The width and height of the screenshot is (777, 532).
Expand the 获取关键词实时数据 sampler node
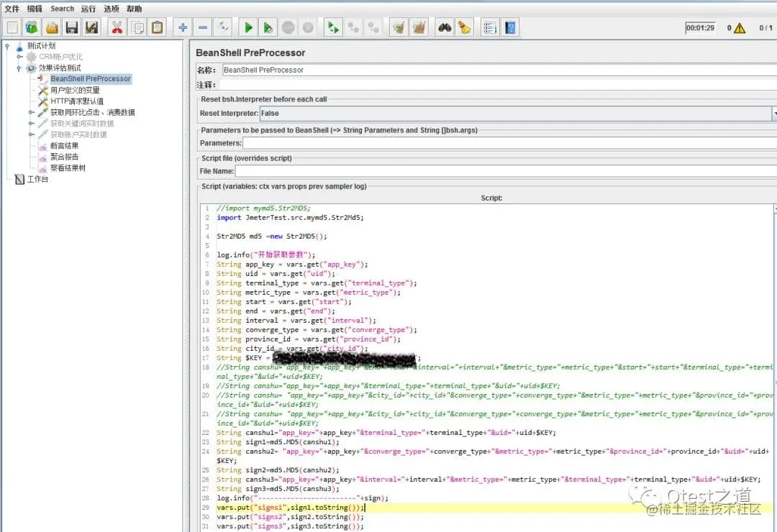coord(31,124)
